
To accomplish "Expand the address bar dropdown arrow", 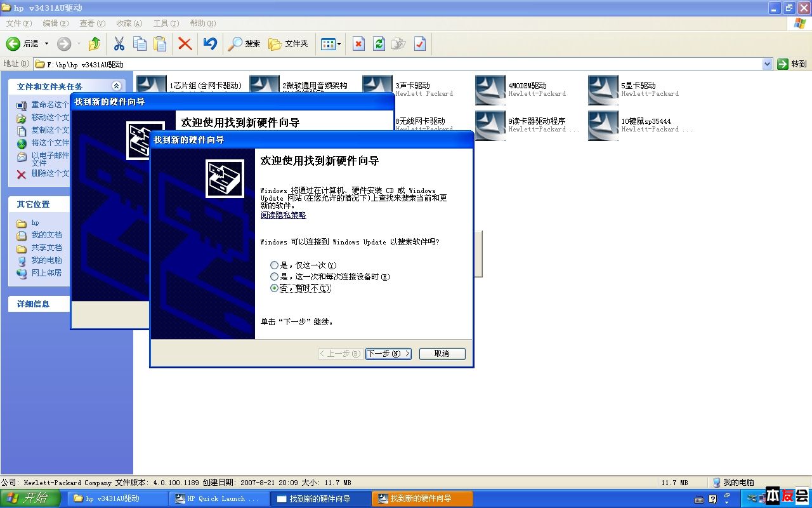I will [767, 64].
